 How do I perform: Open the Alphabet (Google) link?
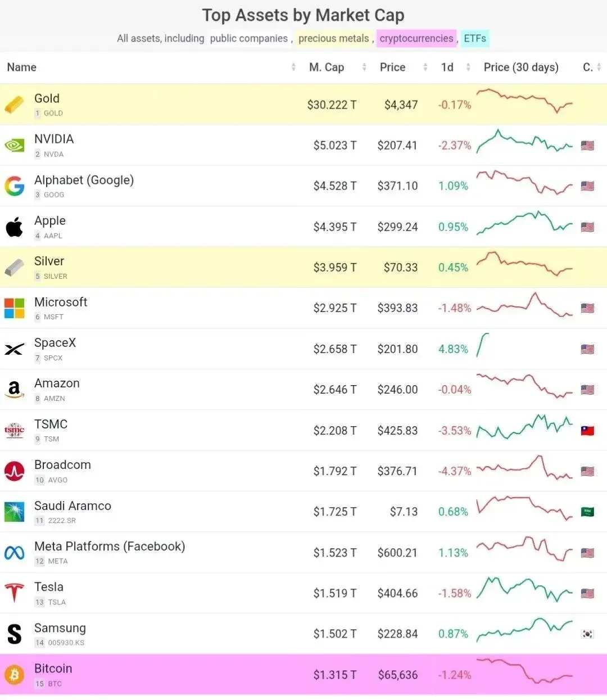click(x=84, y=180)
